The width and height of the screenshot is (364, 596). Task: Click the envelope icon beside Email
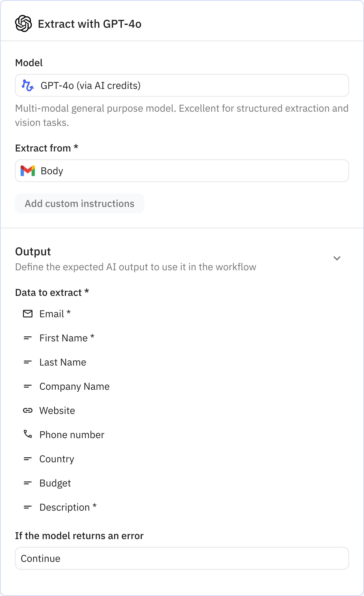coord(28,314)
